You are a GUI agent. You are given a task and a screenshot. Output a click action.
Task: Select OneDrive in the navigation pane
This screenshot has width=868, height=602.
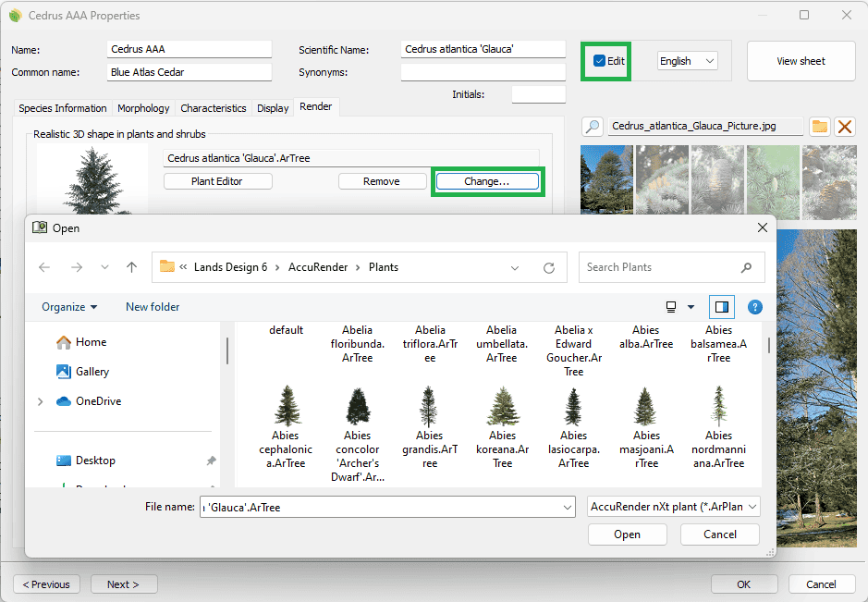[x=89, y=401]
